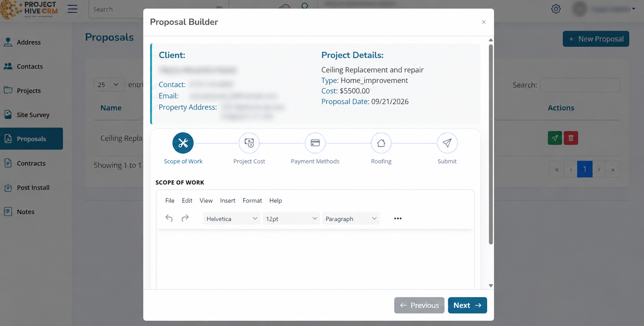This screenshot has height=326, width=644.
Task: Select the Scope of Work step icon
Action: tap(183, 143)
